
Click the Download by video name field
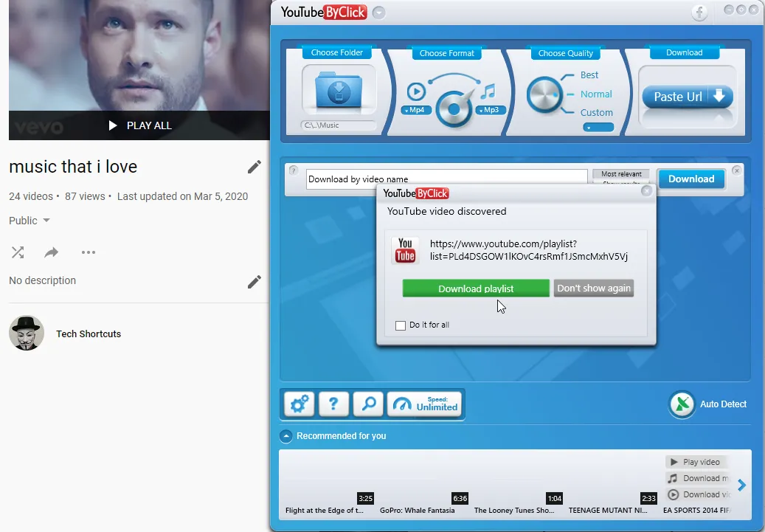click(x=446, y=179)
